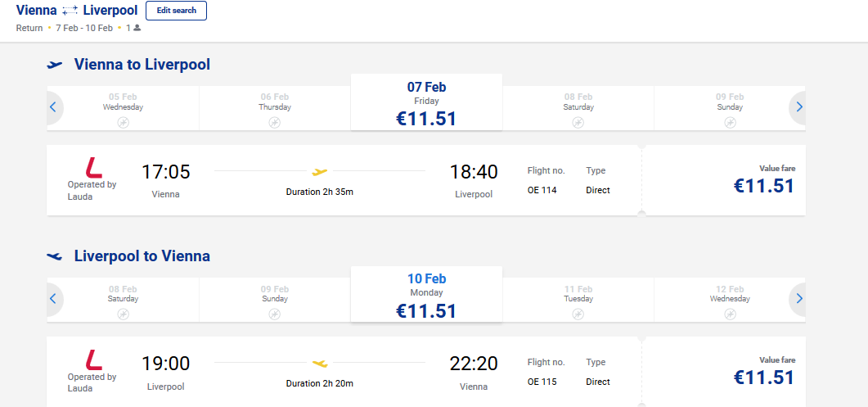Select the 09 Feb Sunday return date
The height and width of the screenshot is (407, 868).
tap(275, 300)
